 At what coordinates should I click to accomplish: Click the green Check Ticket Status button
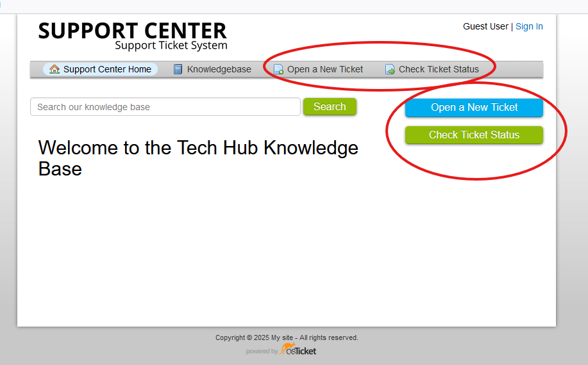[474, 135]
